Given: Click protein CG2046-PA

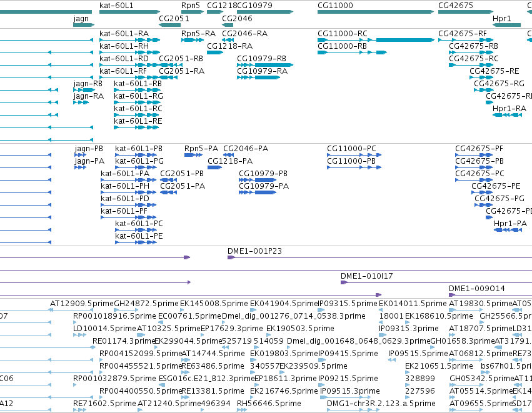Looking at the screenshot, I should coord(246,149).
